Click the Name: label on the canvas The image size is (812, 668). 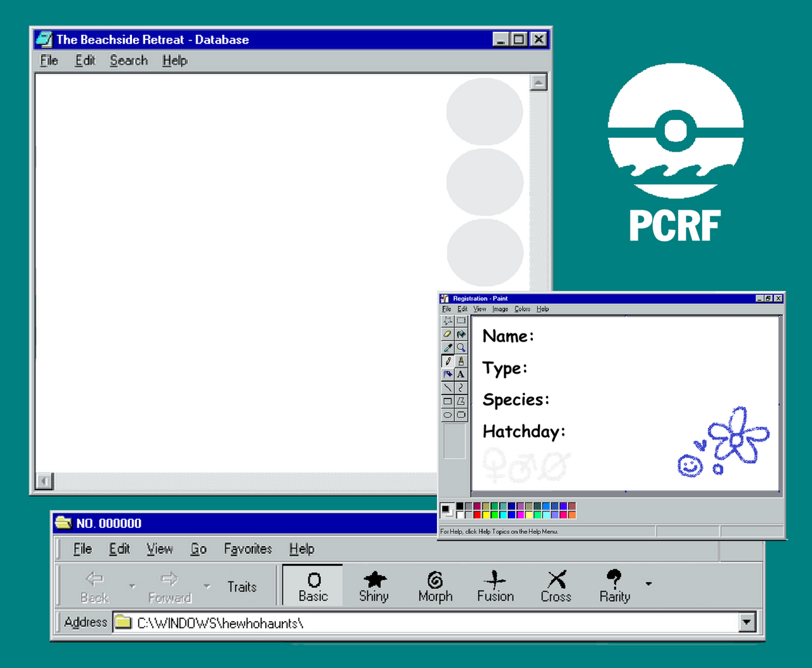[x=508, y=336]
